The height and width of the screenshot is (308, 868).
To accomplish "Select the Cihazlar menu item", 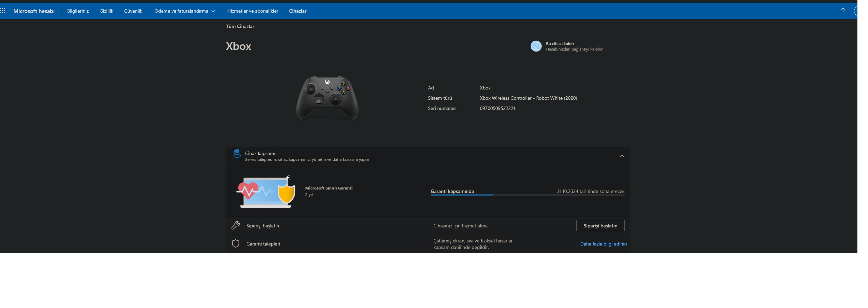I will coord(298,11).
